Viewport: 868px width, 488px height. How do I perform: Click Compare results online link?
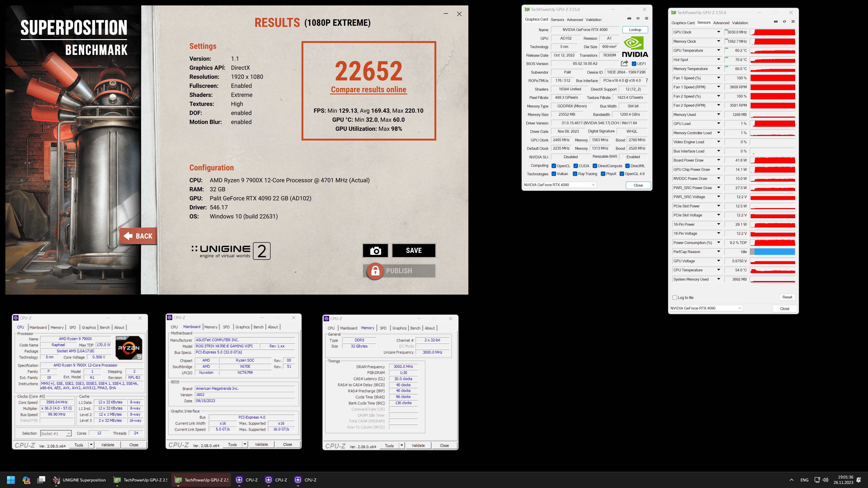(368, 90)
